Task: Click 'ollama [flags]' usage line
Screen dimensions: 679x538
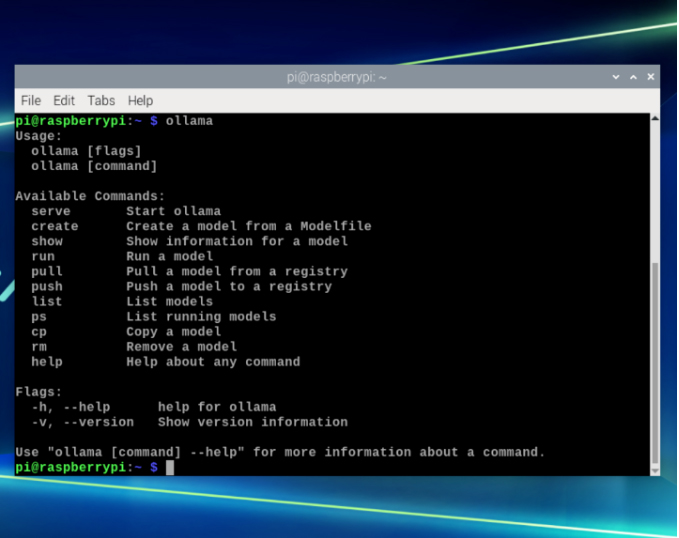Action: (86, 151)
